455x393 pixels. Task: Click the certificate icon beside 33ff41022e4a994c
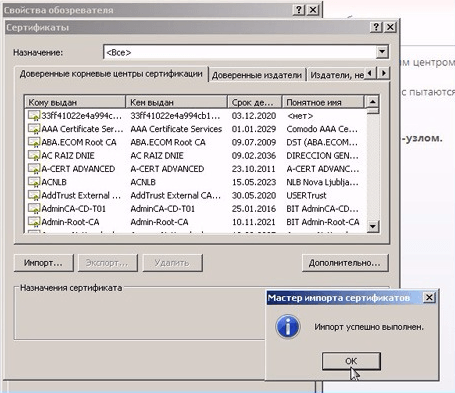pyautogui.click(x=34, y=116)
